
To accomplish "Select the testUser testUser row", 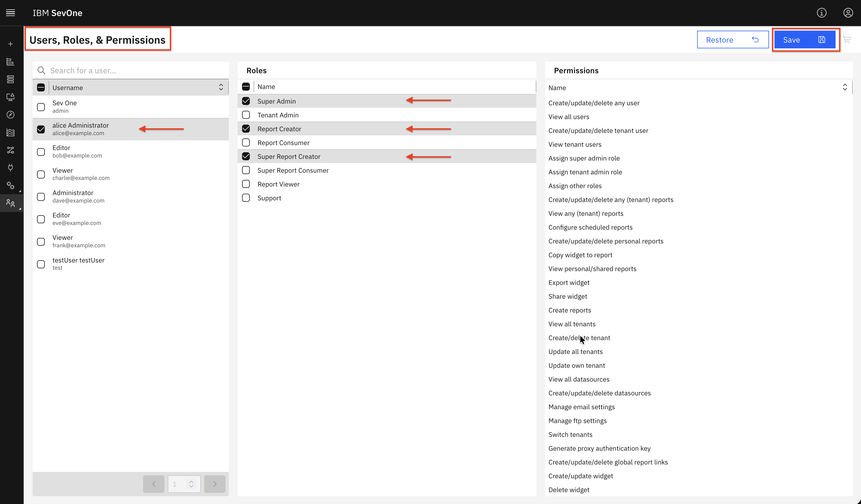I will [130, 264].
